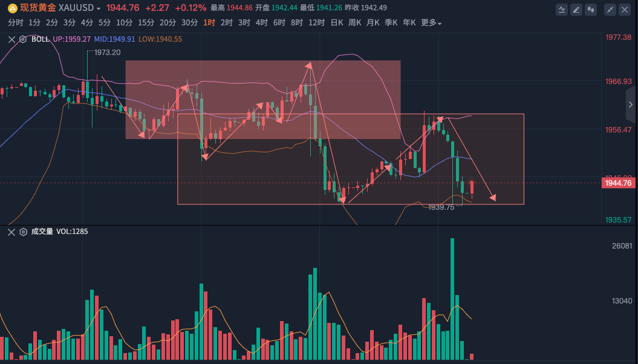
Task: Click the gold coin symbol icon
Action: click(12, 8)
